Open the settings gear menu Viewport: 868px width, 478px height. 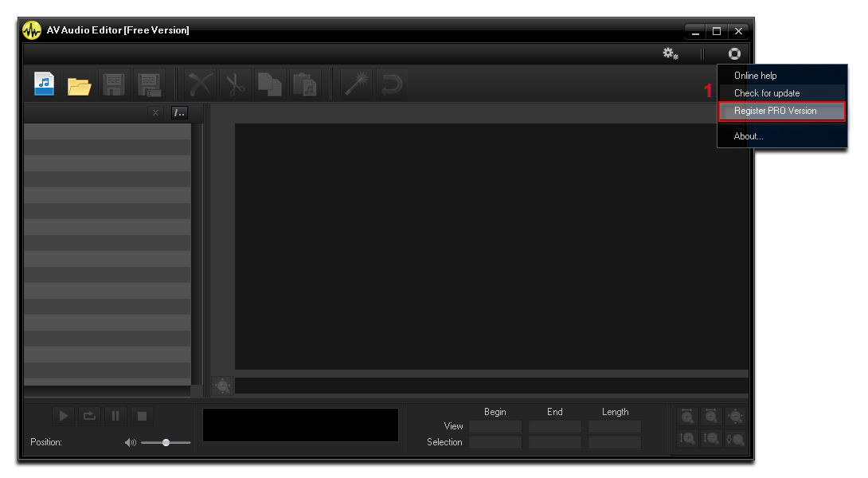coord(670,53)
